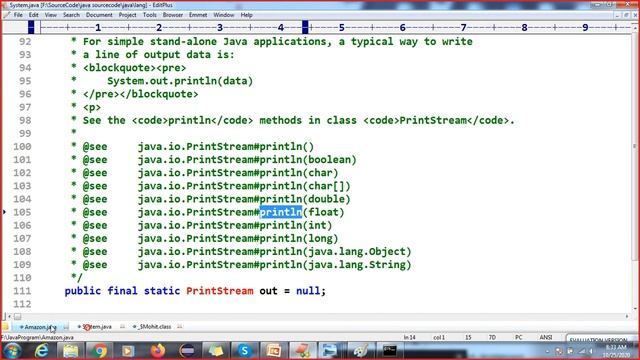Open Skype from the taskbar

[244, 351]
